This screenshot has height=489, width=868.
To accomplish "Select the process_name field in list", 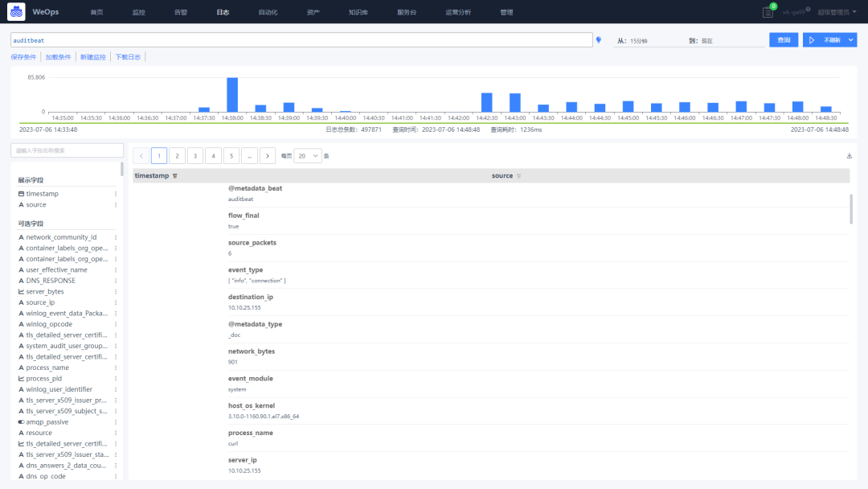I will point(47,368).
